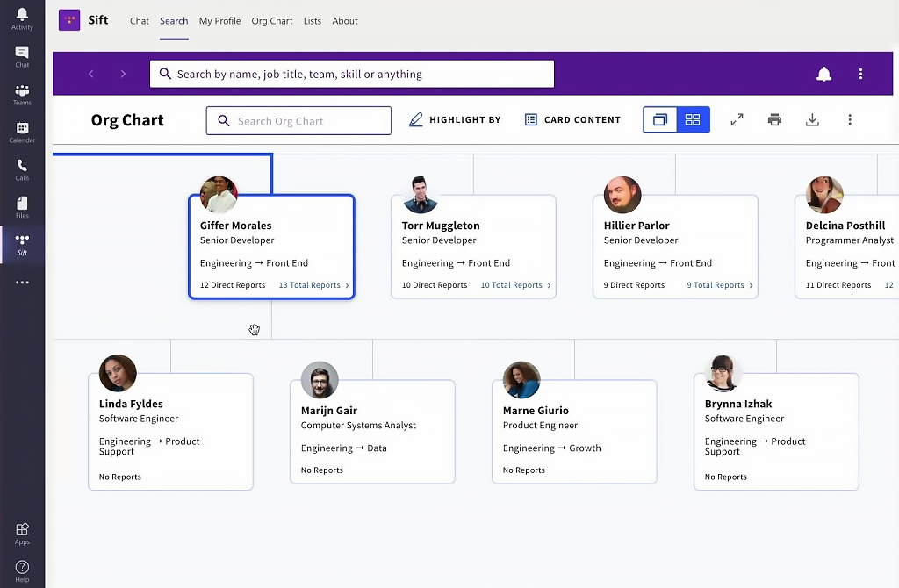Screen dimensions: 899x588
Task: Expand Hillier Parlor's 9 Total Reports
Action: pyautogui.click(x=720, y=285)
